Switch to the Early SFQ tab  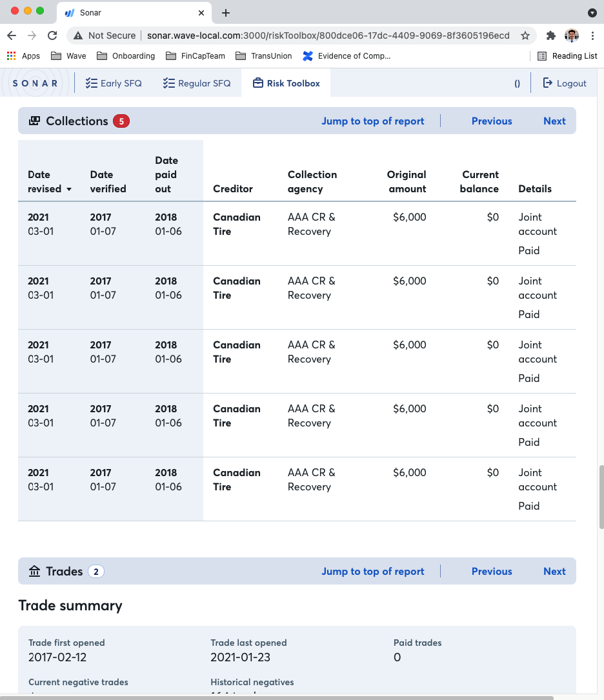(x=114, y=83)
